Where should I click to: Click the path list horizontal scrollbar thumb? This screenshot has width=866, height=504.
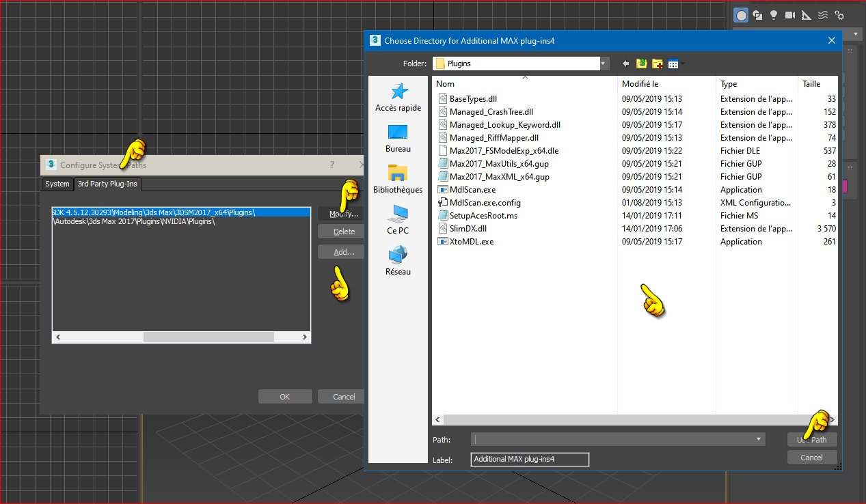[x=208, y=337]
